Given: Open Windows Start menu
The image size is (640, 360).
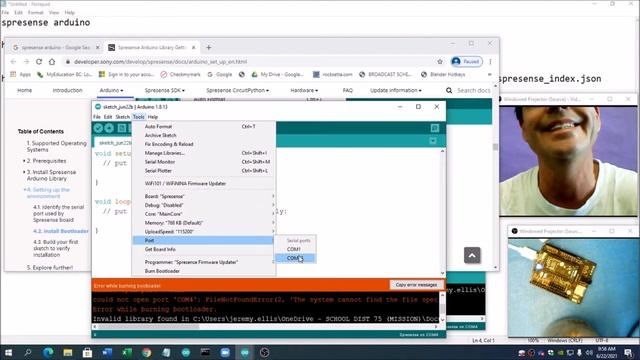Looking at the screenshot, I should click(x=8, y=352).
